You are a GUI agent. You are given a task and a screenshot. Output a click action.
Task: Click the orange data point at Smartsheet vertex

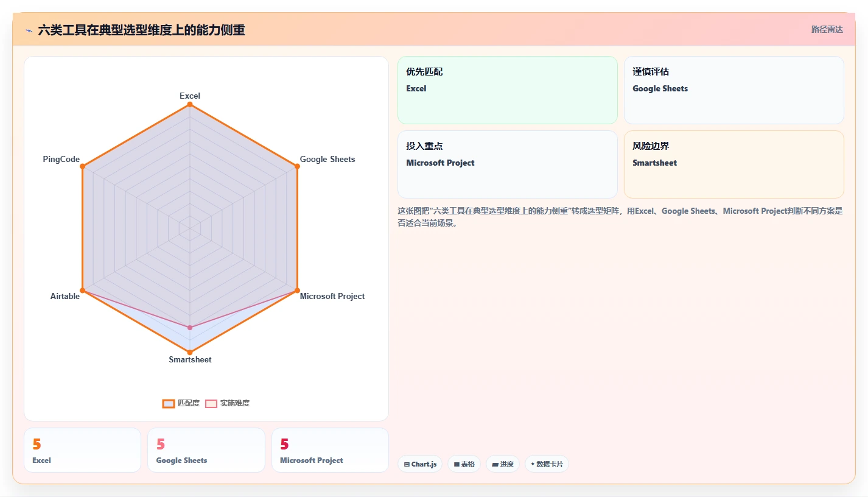click(x=190, y=352)
